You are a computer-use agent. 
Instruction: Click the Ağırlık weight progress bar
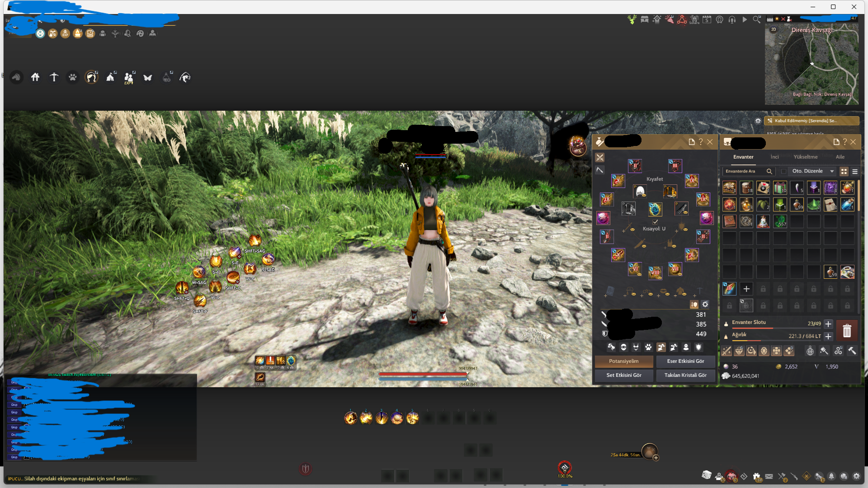pyautogui.click(x=776, y=340)
